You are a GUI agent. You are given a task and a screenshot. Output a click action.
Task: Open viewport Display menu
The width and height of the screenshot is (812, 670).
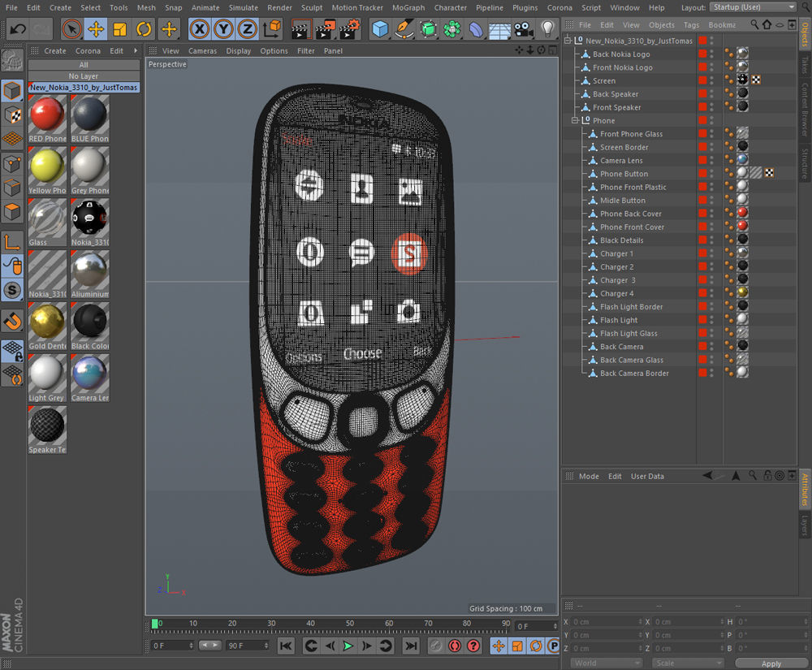[238, 50]
